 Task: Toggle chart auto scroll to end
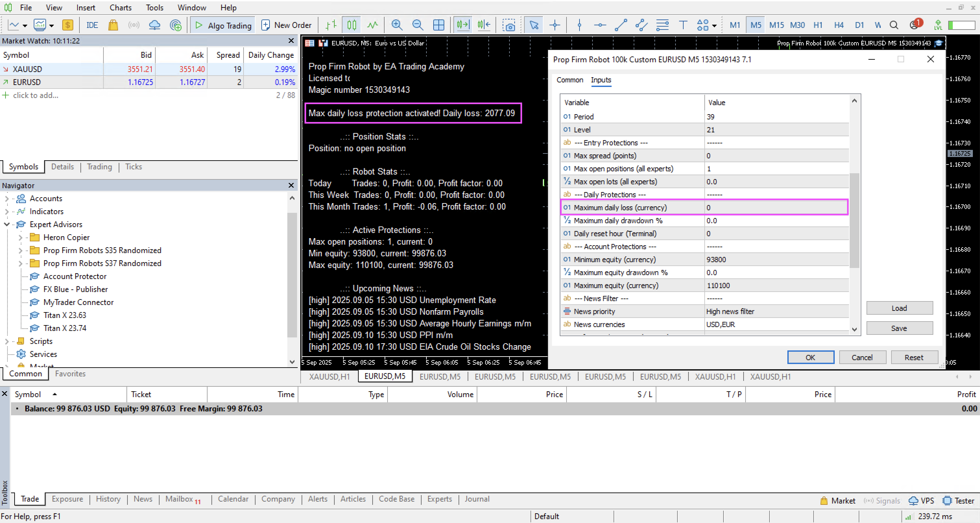tap(463, 25)
